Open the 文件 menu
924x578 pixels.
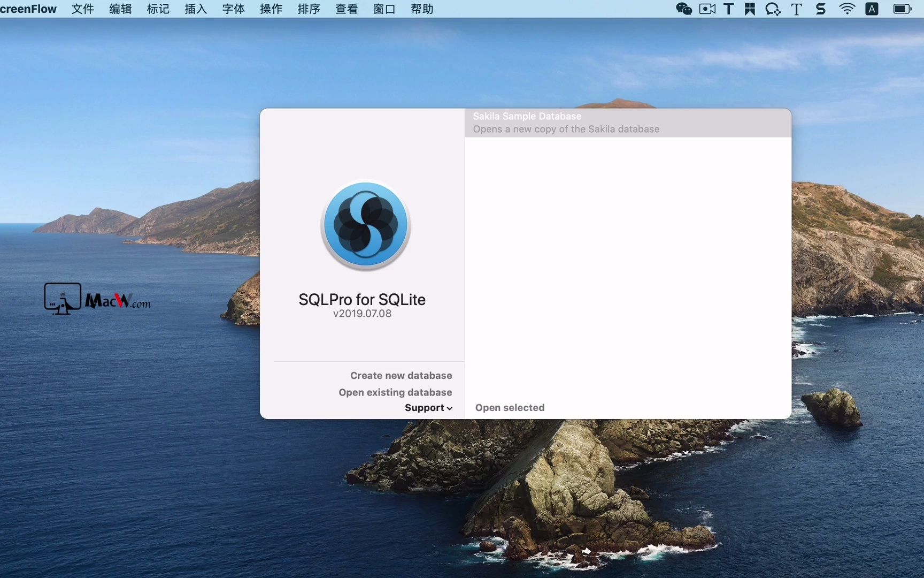click(83, 9)
